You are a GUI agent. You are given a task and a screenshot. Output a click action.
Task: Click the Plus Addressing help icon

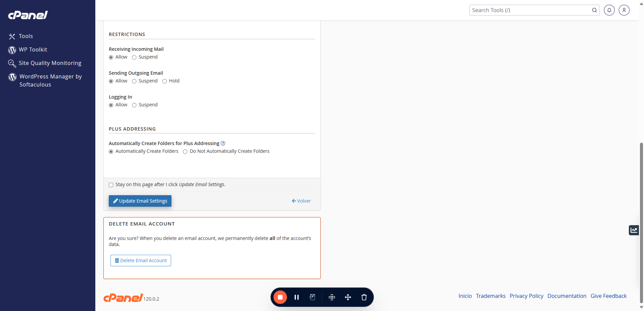click(x=223, y=143)
